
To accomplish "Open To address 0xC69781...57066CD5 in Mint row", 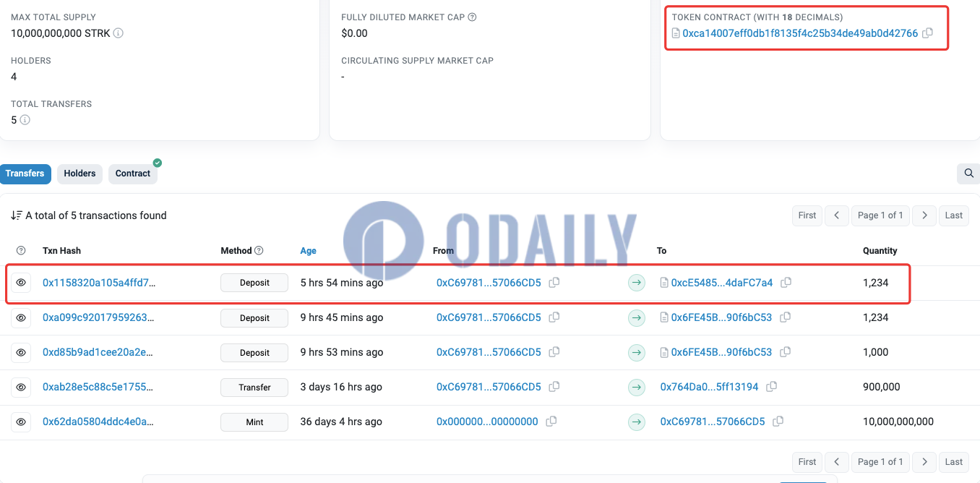I will pyautogui.click(x=713, y=422).
